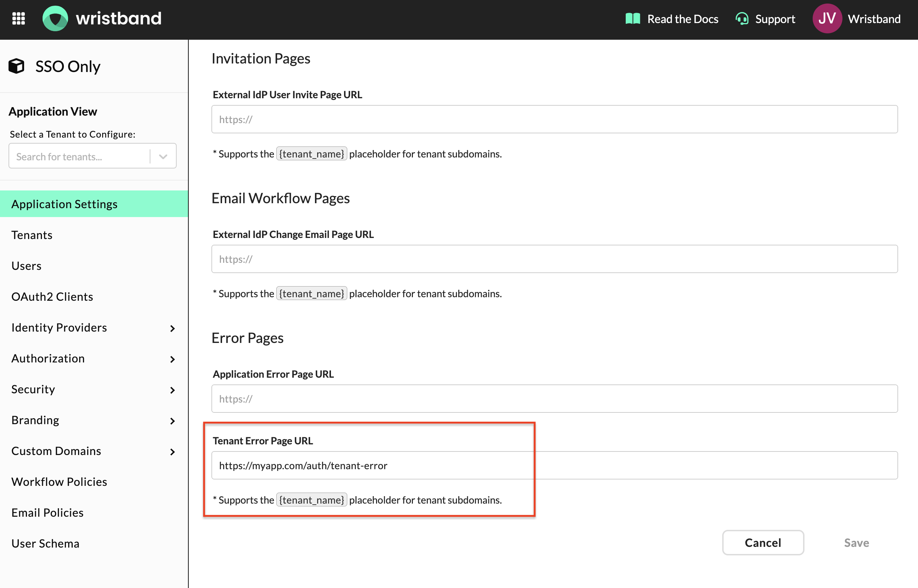918x588 pixels.
Task: Expand Custom Domains chevron
Action: [x=172, y=452]
